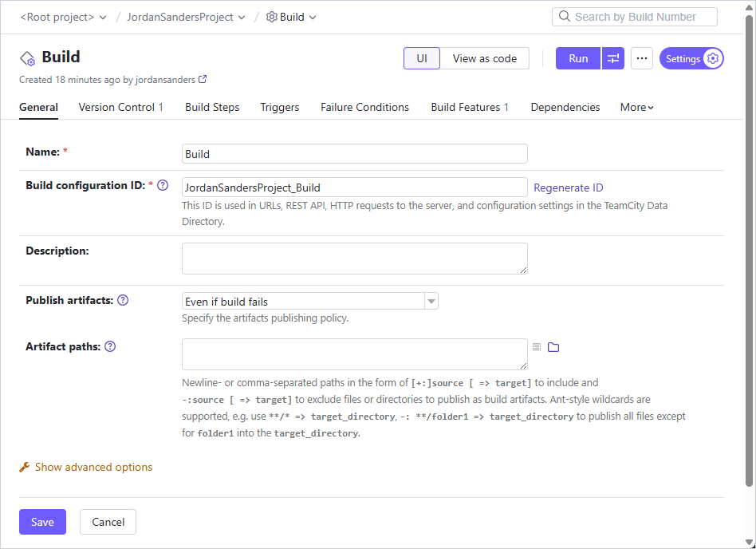Open the custom run options icon
Viewport: 756px width, 549px height.
pyautogui.click(x=613, y=58)
